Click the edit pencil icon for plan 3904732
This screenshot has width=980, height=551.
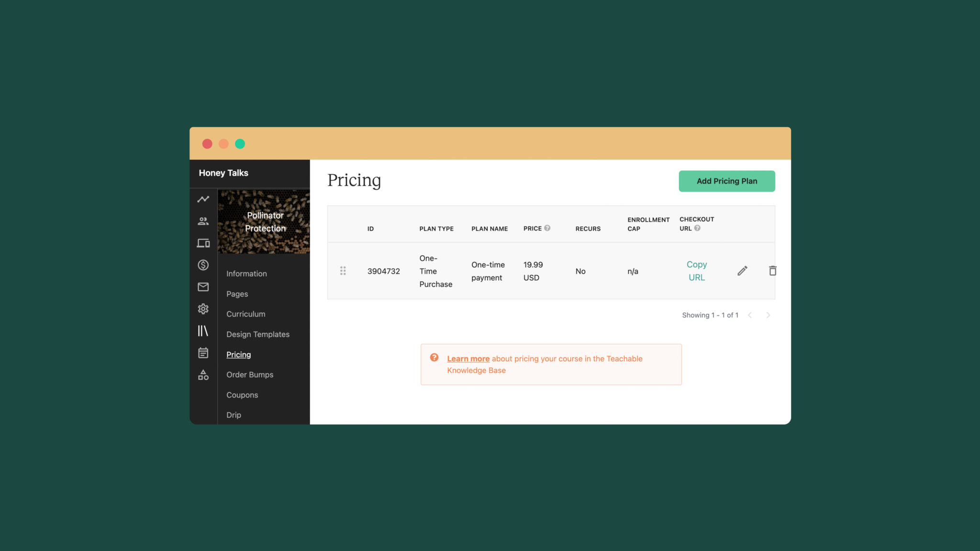pos(742,270)
